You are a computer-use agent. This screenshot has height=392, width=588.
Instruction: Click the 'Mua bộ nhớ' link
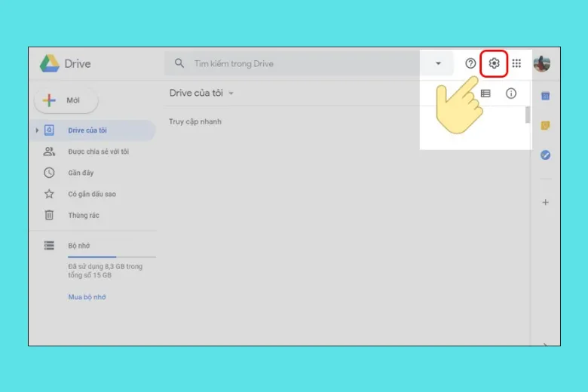click(87, 297)
